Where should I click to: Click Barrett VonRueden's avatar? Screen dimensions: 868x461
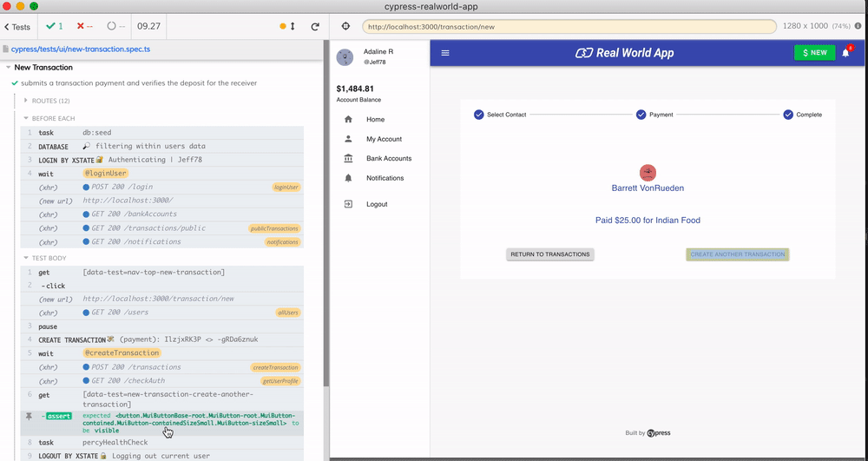(648, 173)
